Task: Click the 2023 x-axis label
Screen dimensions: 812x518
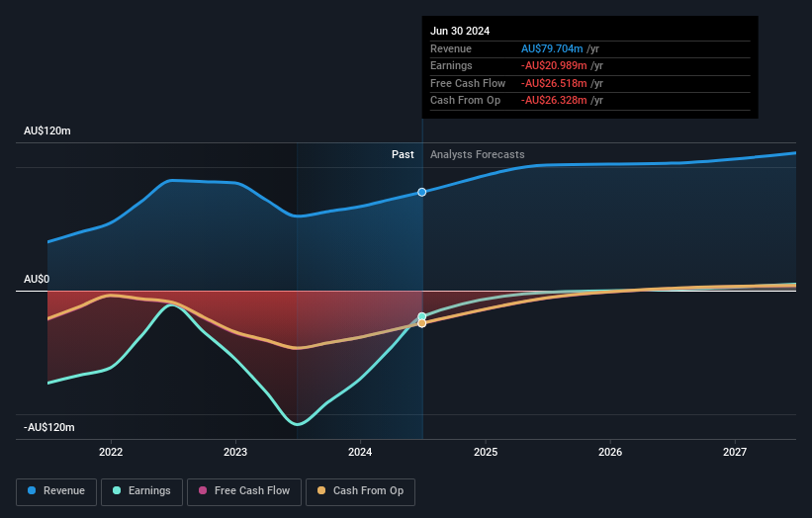Action: click(x=235, y=452)
